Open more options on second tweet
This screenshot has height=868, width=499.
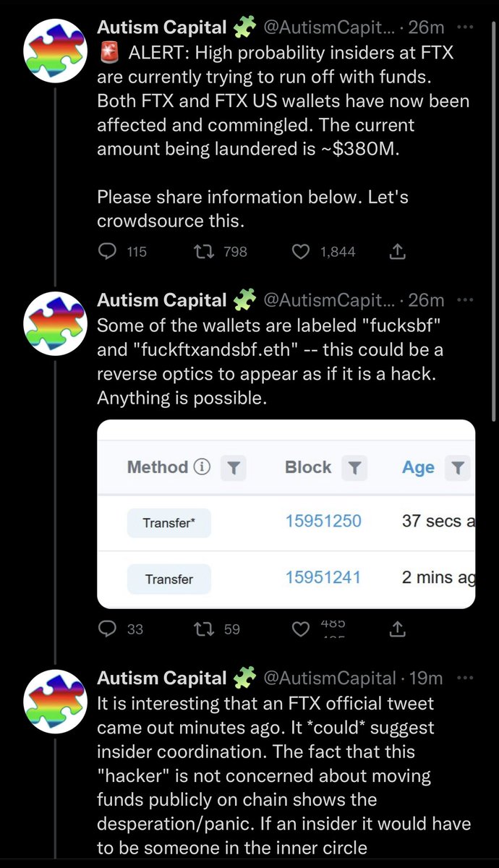tap(467, 299)
